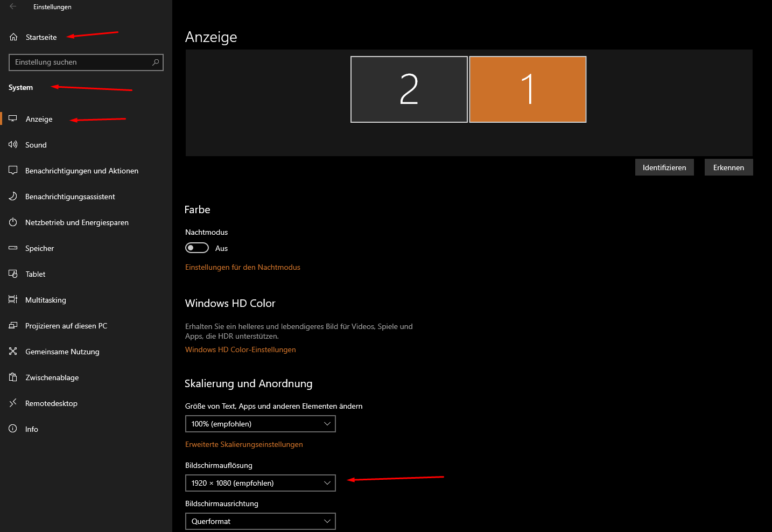Click the Remotedesktop icon

[x=13, y=403]
